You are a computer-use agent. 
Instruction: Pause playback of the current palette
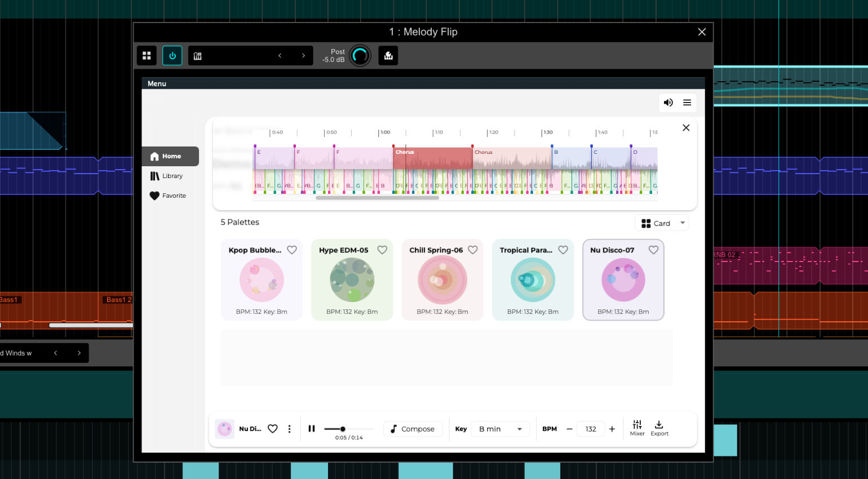click(x=312, y=429)
